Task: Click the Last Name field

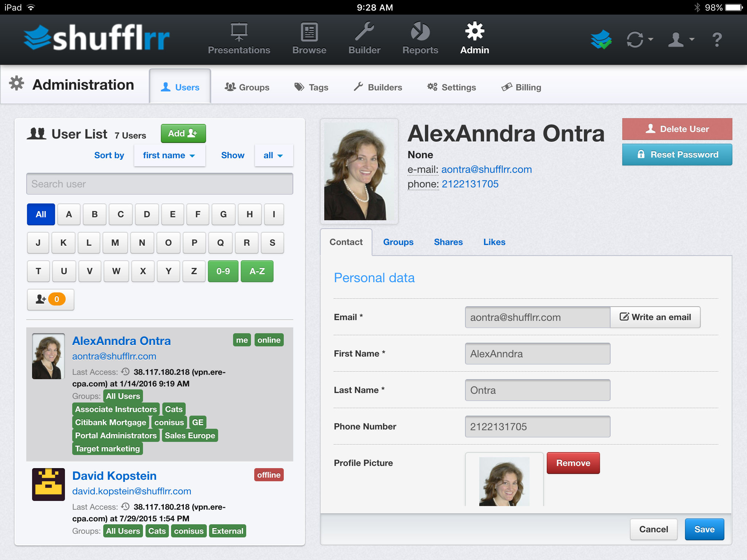Action: coord(538,390)
